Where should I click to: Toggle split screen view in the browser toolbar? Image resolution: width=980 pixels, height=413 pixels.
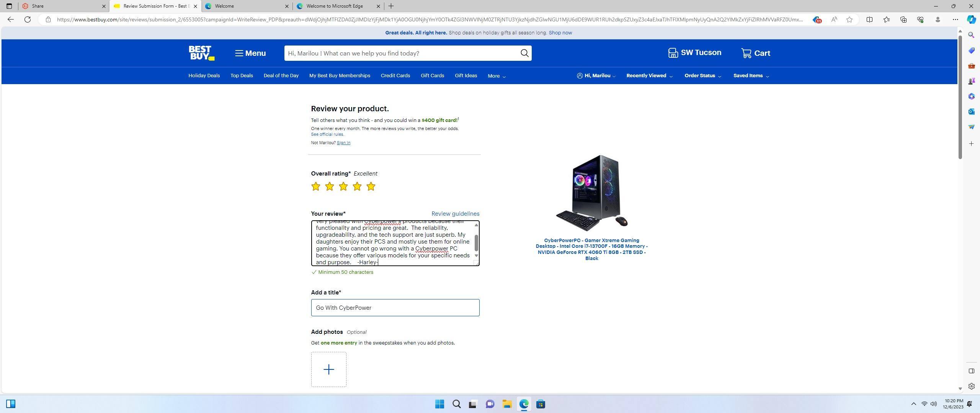coord(869,19)
